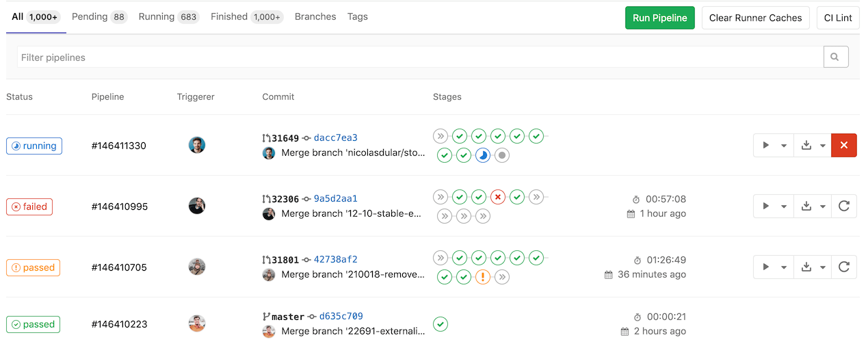
Task: Expand manual jobs dropdown for pipeline #146410705
Action: click(774, 267)
